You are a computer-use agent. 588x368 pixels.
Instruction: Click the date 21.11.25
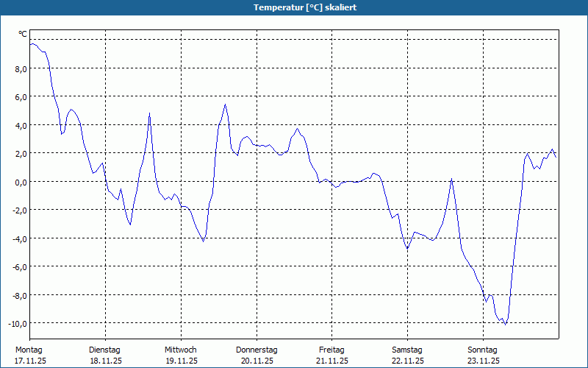[x=332, y=361]
